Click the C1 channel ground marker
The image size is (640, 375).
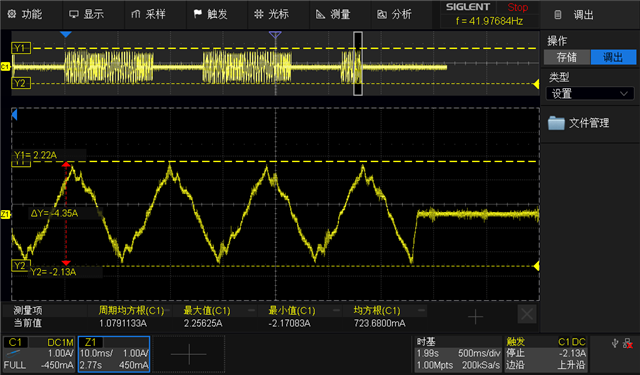(x=5, y=67)
